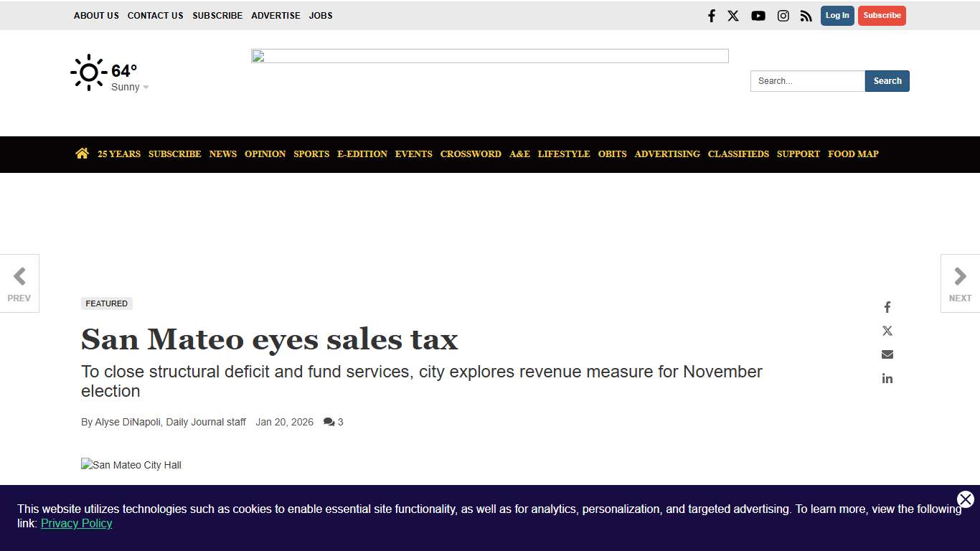Click the home icon in the navigation bar

pos(82,153)
